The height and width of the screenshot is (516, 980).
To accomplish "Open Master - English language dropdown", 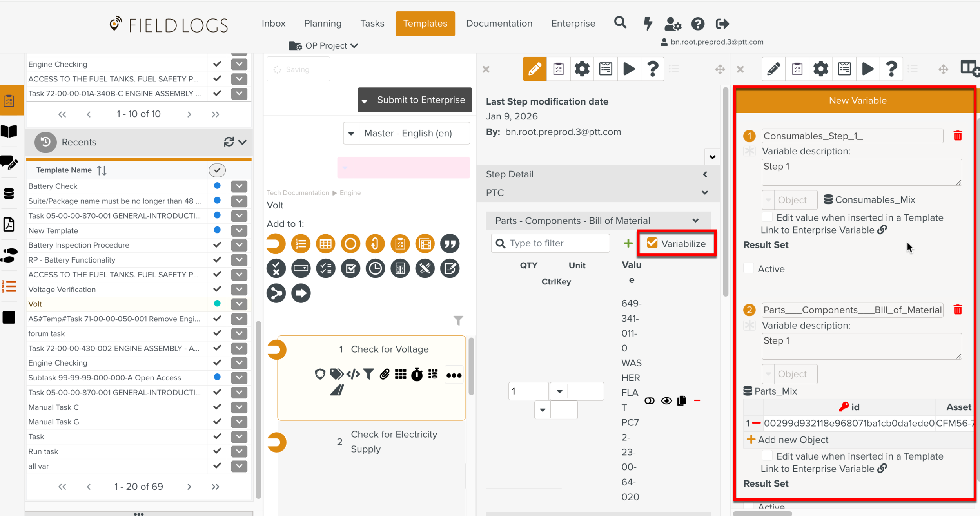I will click(x=351, y=134).
